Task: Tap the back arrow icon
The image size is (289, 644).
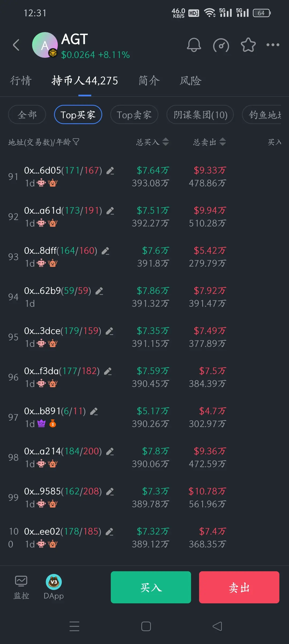Action: (16, 45)
